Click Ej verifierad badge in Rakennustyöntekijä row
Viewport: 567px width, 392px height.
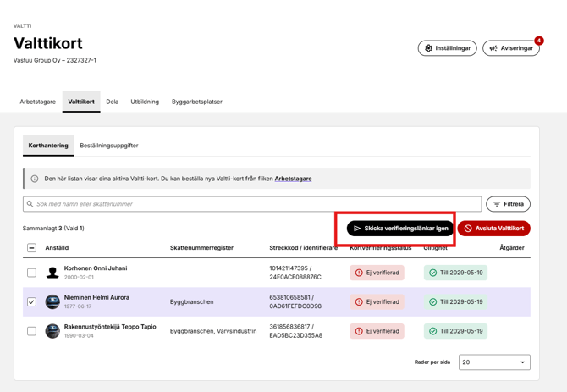click(x=377, y=331)
